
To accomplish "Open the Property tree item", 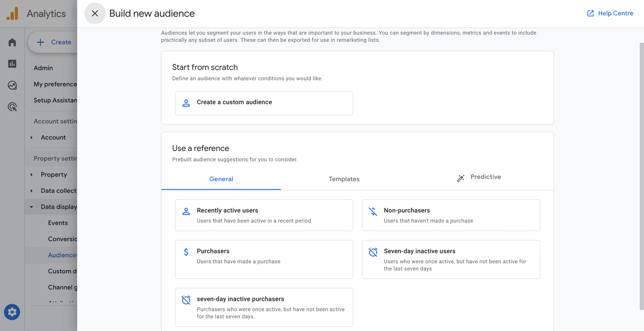I will click(54, 175).
